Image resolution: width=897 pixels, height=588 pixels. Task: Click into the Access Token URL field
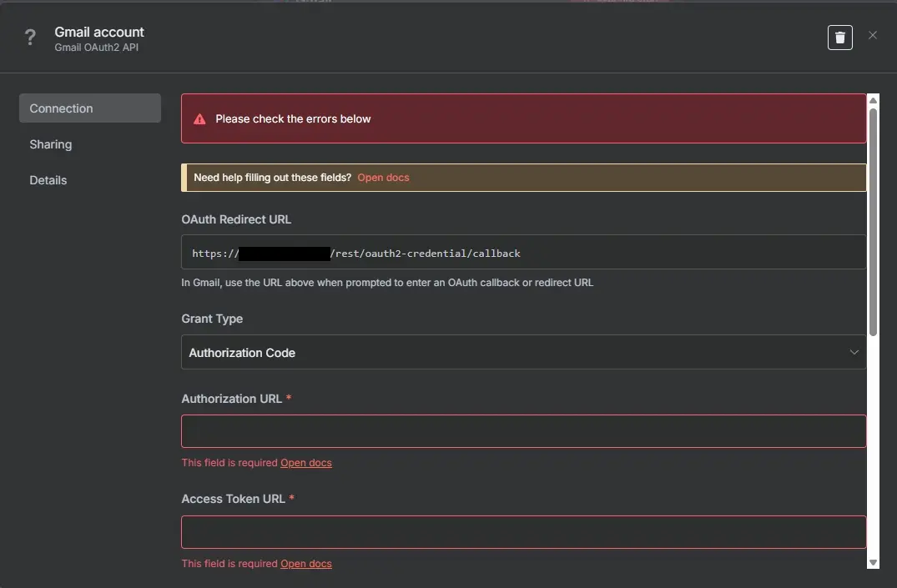[x=523, y=532]
